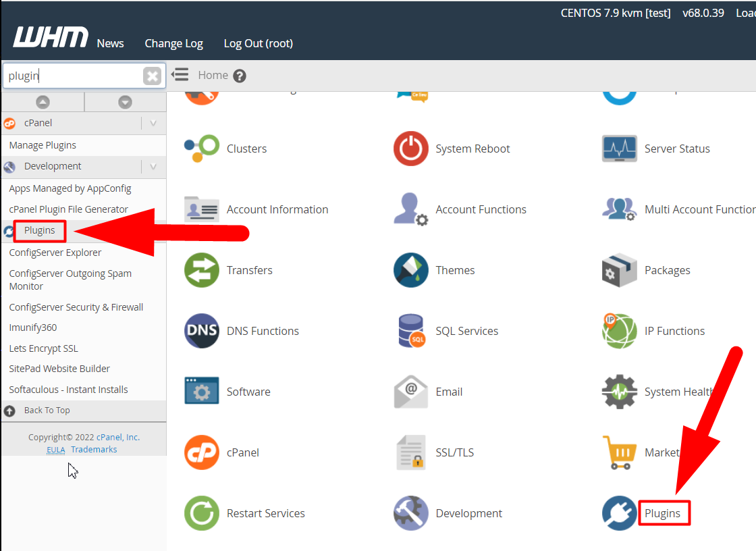This screenshot has width=756, height=551.
Task: Click the Email envelope icon
Action: 412,392
